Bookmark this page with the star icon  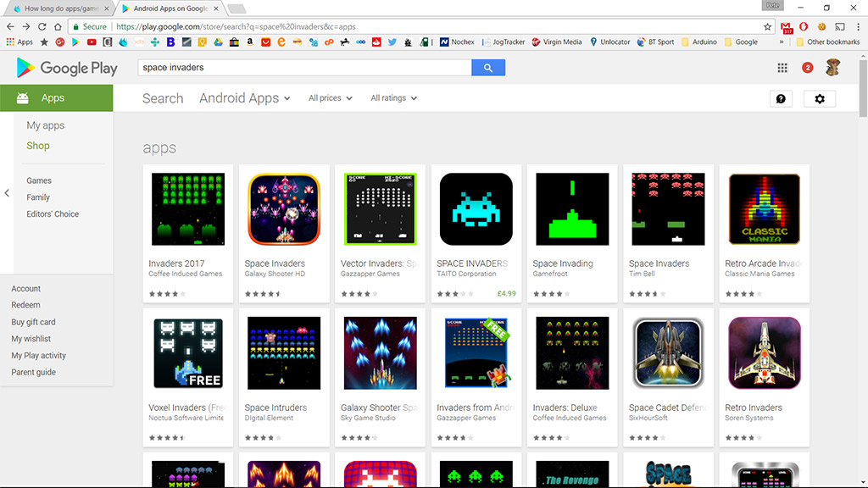767,26
